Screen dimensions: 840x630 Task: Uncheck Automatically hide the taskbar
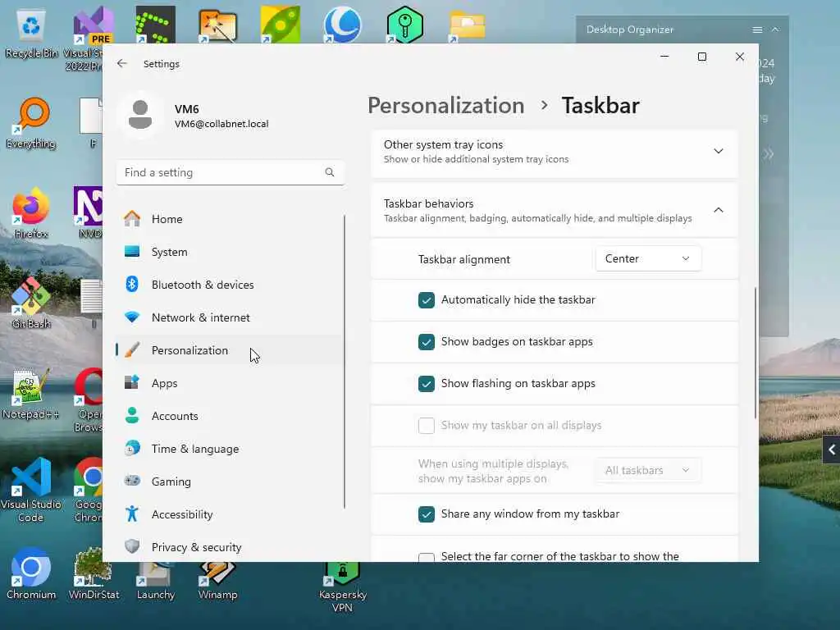click(x=427, y=300)
